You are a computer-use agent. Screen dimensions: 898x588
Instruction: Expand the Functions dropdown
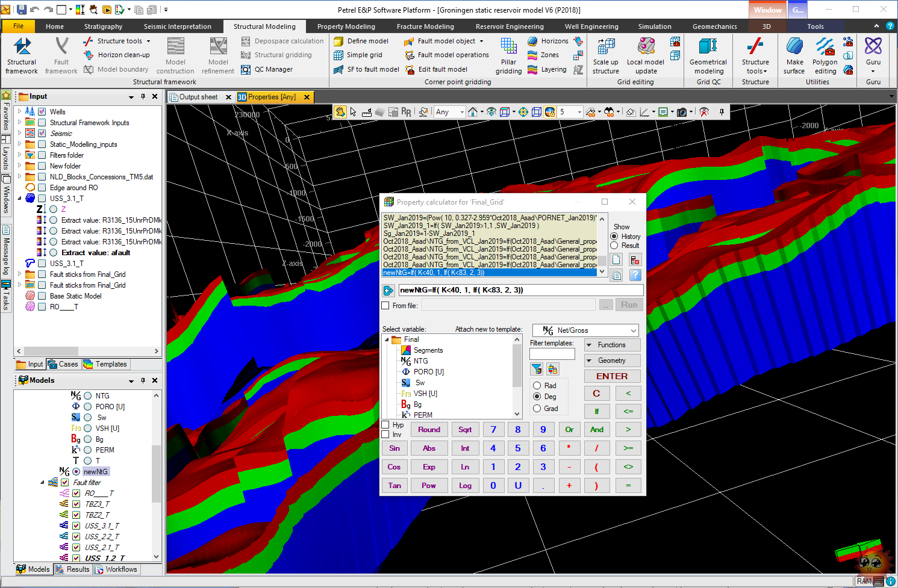click(x=613, y=345)
